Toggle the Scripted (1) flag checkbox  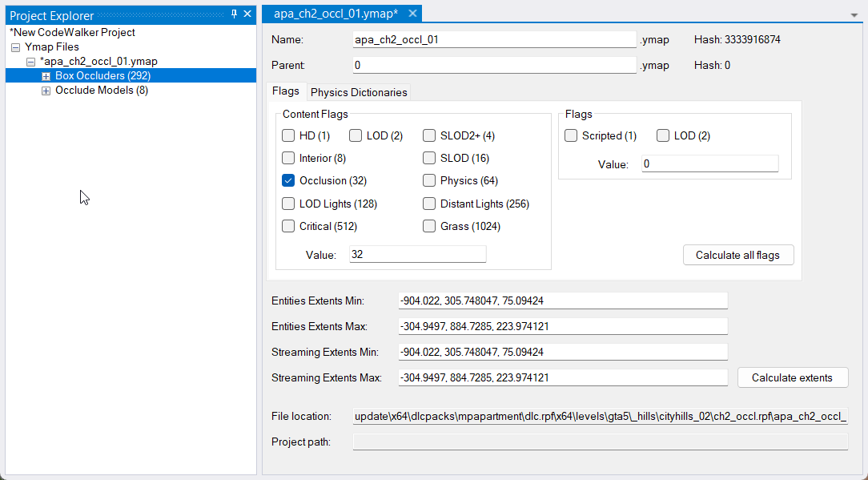571,136
